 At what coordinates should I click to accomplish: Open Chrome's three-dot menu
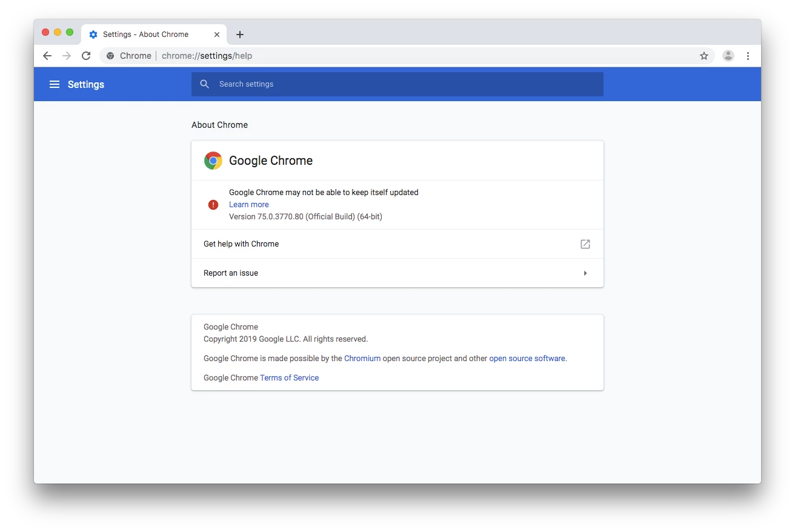coord(748,56)
